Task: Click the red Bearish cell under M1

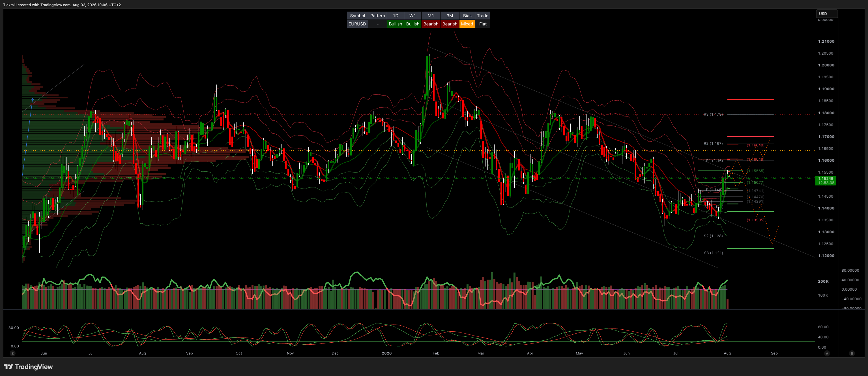Action: click(x=431, y=24)
